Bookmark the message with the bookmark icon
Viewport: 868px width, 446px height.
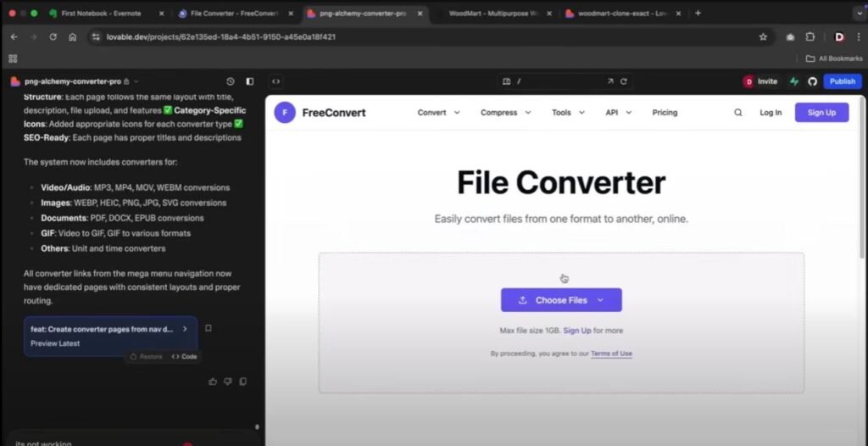(x=209, y=328)
